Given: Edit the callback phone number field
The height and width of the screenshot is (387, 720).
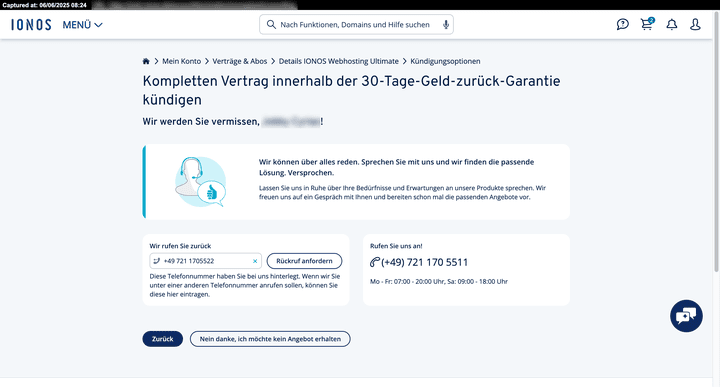Looking at the screenshot, I should (205, 261).
